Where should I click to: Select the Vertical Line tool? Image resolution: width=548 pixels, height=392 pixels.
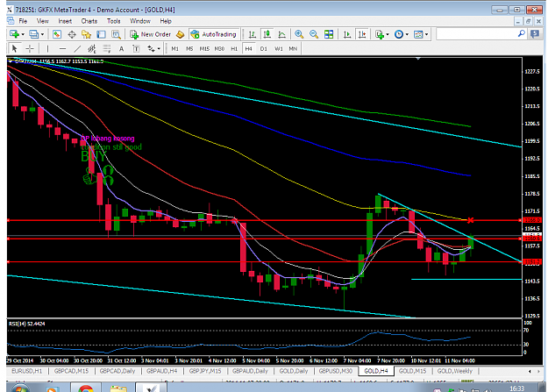[x=47, y=48]
